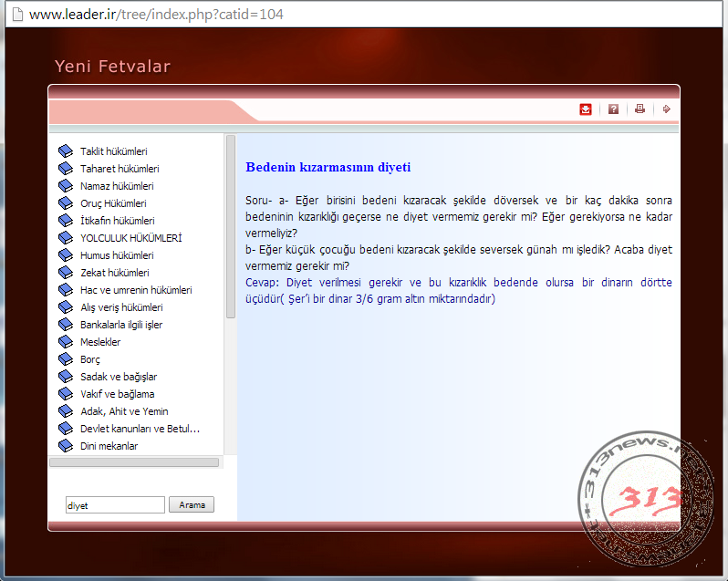Image resolution: width=728 pixels, height=581 pixels.
Task: Open the Taklit hükümleri category
Action: tap(114, 151)
